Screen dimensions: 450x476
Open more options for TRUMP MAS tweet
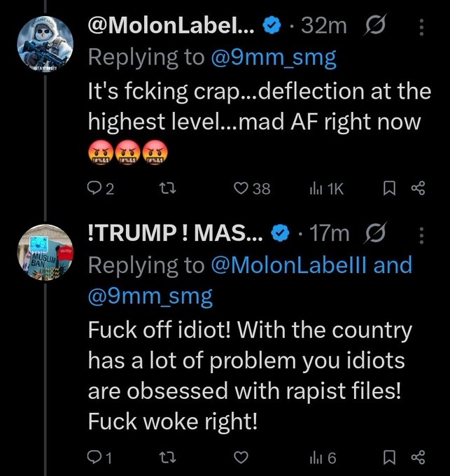(421, 234)
